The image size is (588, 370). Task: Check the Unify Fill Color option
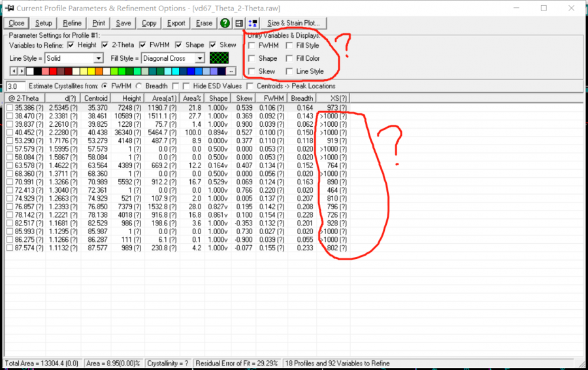point(289,58)
